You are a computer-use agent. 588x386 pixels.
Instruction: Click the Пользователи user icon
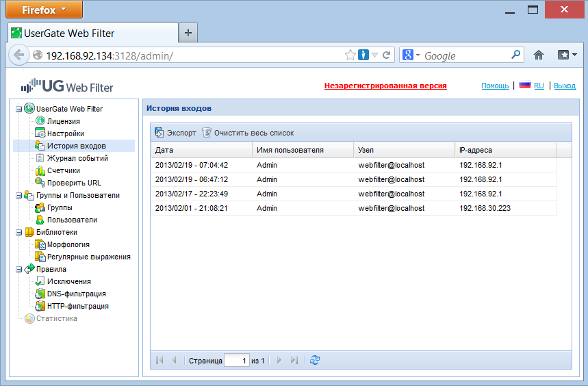click(40, 220)
